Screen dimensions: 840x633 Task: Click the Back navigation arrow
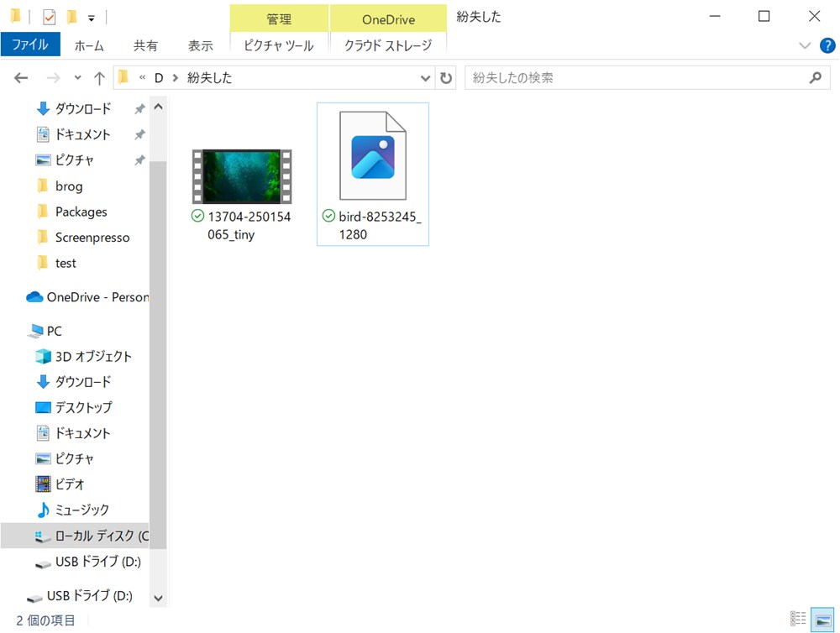click(21, 78)
